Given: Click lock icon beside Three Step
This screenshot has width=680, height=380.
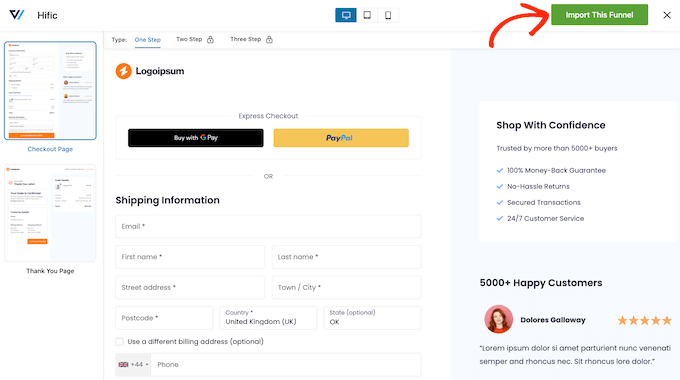Looking at the screenshot, I should (269, 39).
